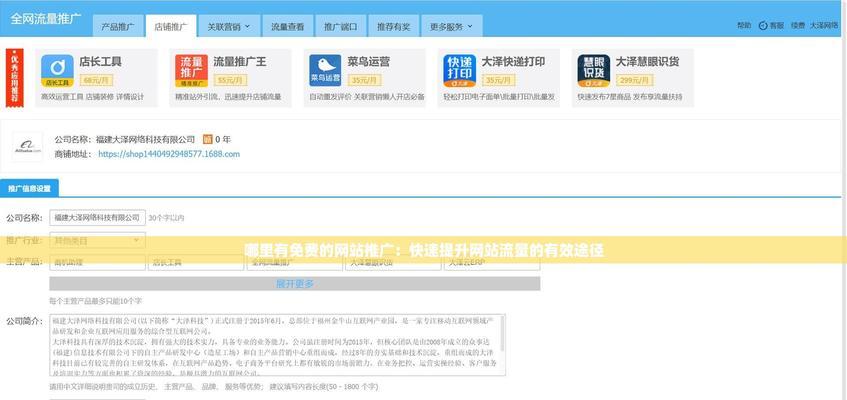Open the 大泽慧眼识货 app icon

tap(594, 71)
